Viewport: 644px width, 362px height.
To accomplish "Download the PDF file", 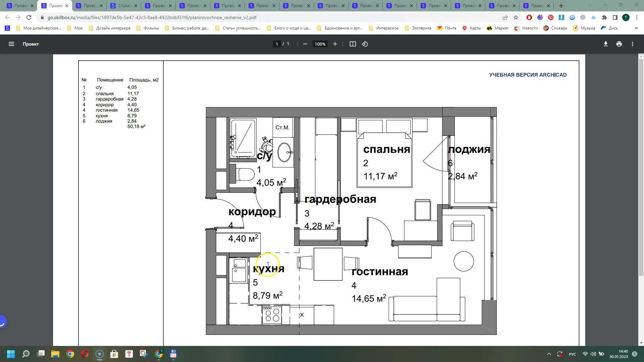I will click(x=605, y=44).
